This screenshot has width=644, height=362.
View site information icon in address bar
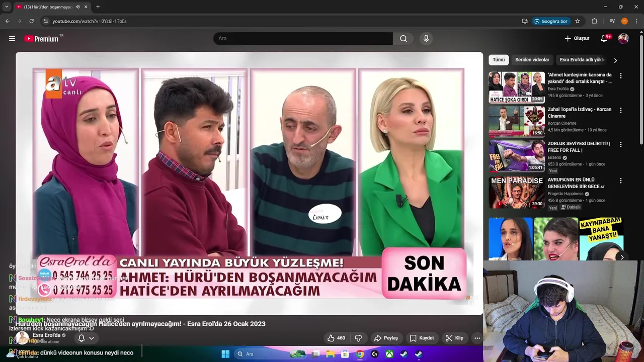point(46,21)
